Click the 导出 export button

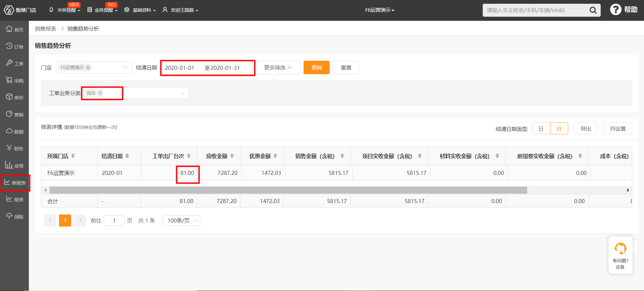pos(586,129)
